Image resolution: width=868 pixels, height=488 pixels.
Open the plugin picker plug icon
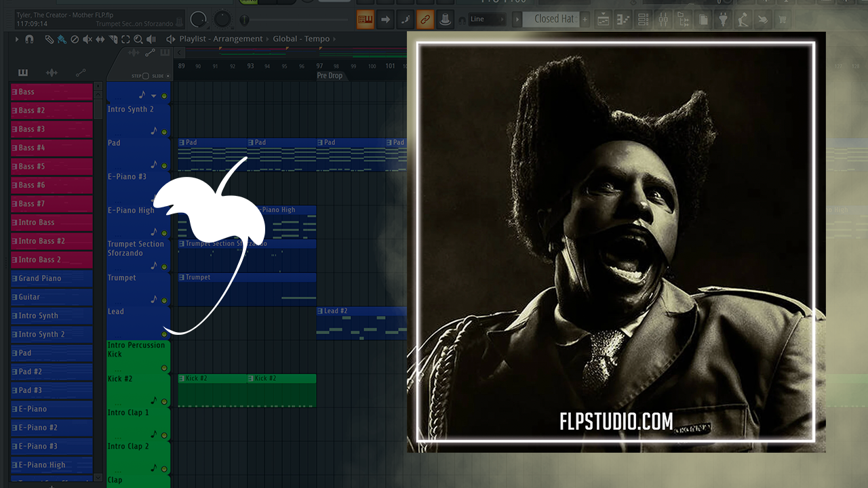724,20
